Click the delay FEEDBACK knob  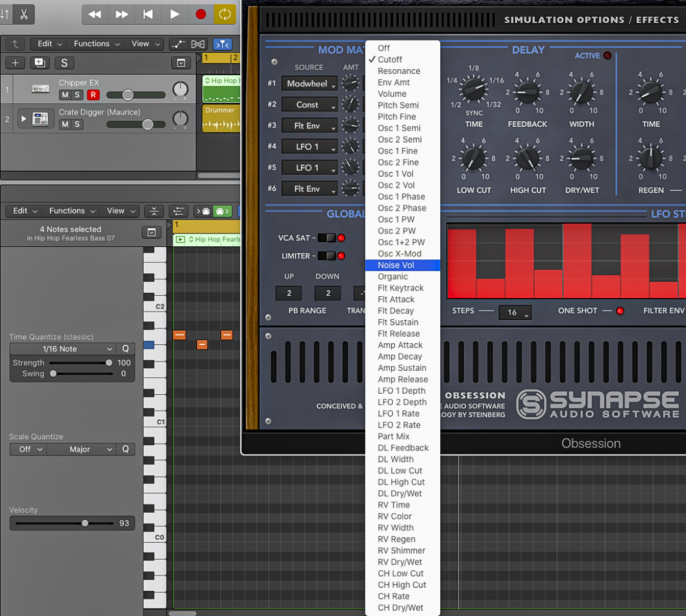(527, 92)
